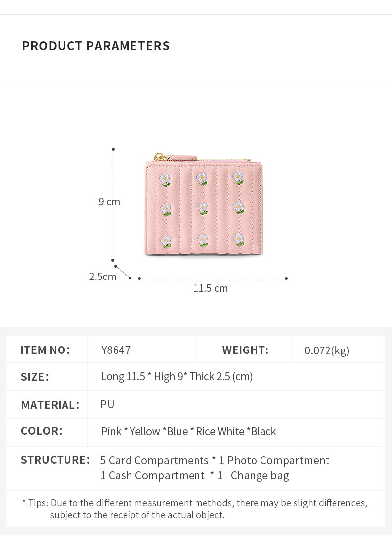392x558 pixels.
Task: Click the SIZE row value text
Action: [x=177, y=376]
